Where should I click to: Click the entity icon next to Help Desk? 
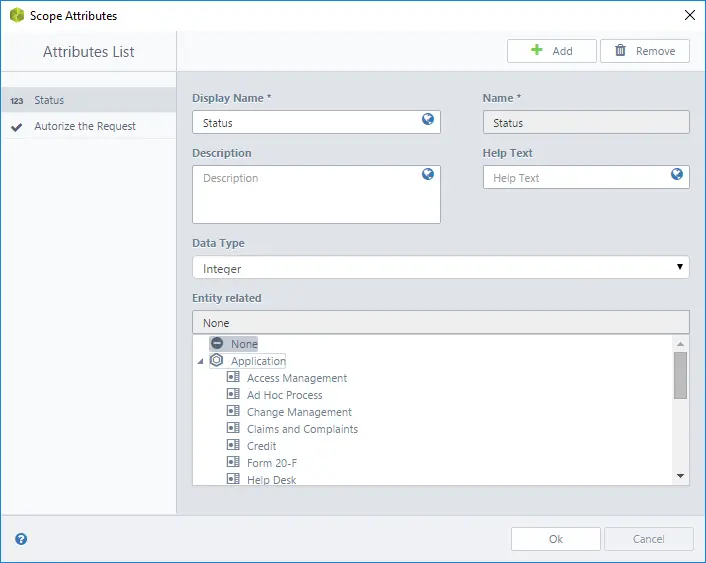(x=233, y=479)
